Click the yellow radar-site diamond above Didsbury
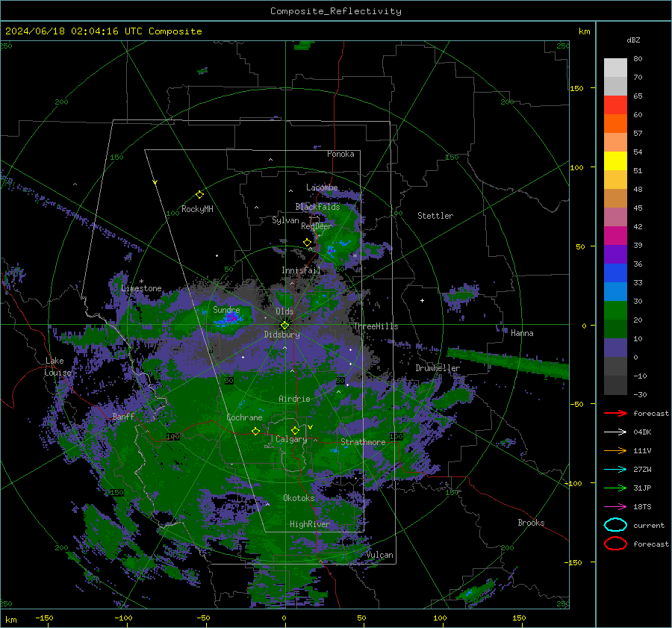The height and width of the screenshot is (628, 672). click(284, 325)
